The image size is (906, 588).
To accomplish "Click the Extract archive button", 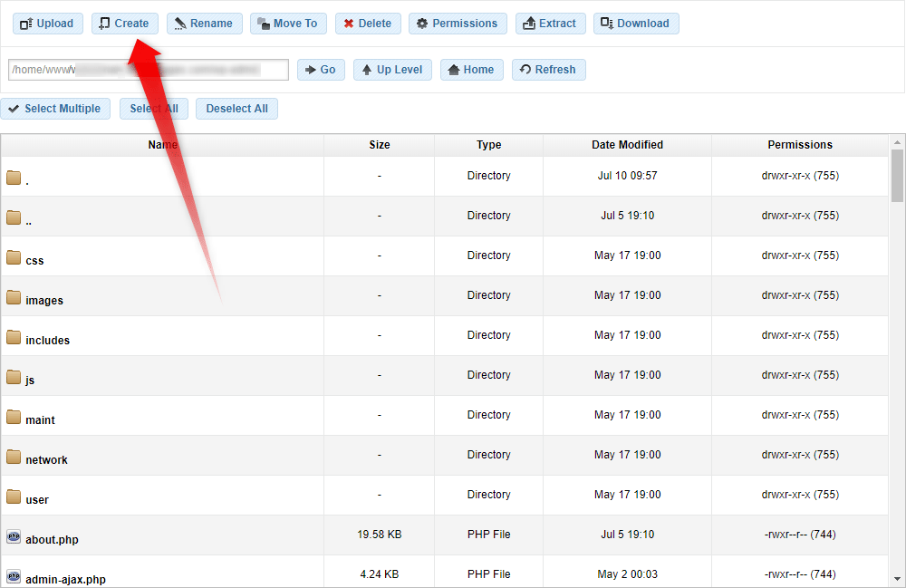I will click(550, 24).
